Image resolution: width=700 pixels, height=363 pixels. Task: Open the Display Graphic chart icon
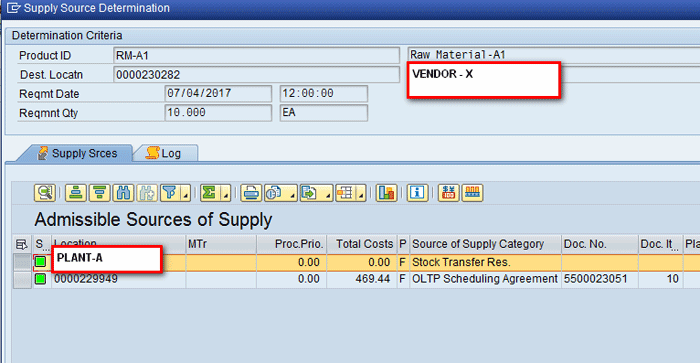386,193
